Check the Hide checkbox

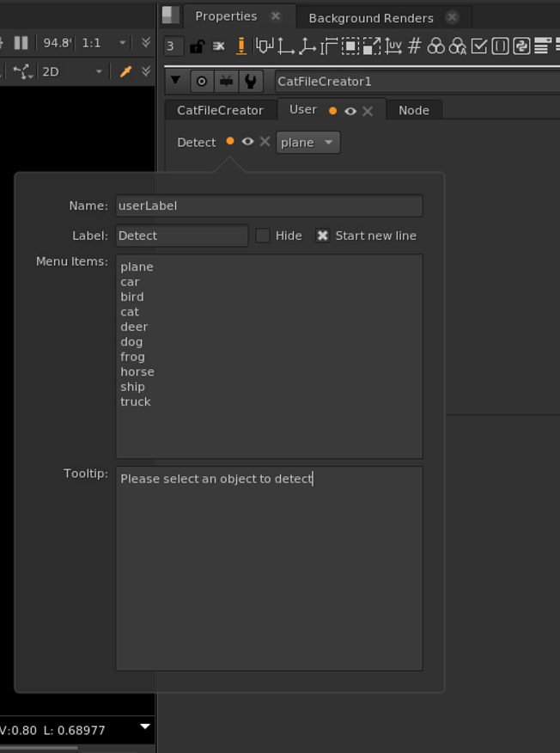263,236
